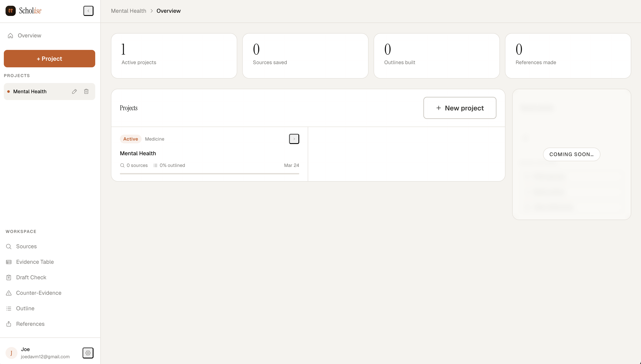Screen dimensions: 641x364
Task: Navigate to the Outline page
Action: (x=25, y=309)
